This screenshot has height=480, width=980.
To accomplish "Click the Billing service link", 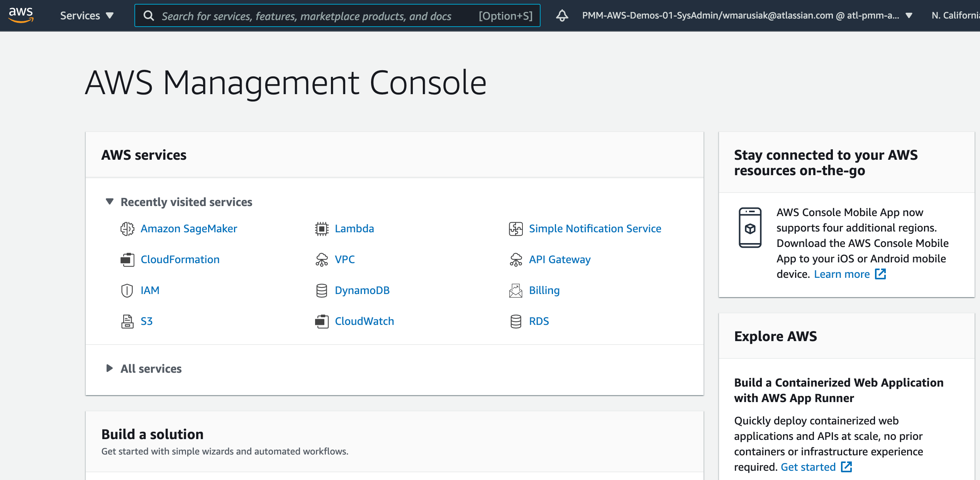I will point(543,290).
